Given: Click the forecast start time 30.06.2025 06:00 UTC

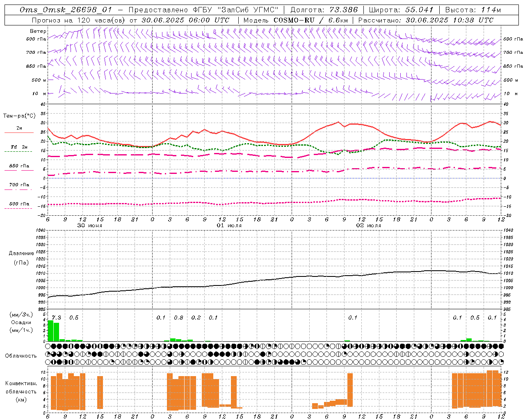Looking at the screenshot, I should click(185, 20).
